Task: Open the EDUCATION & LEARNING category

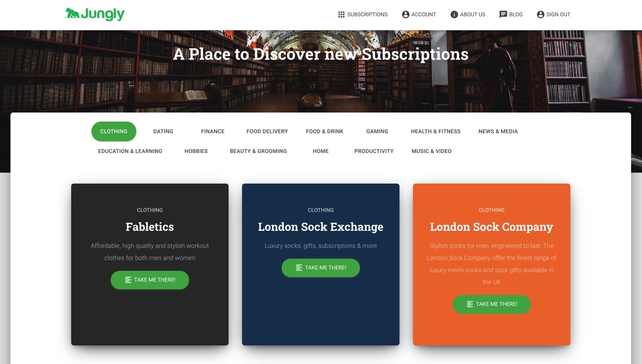Action: [x=130, y=151]
